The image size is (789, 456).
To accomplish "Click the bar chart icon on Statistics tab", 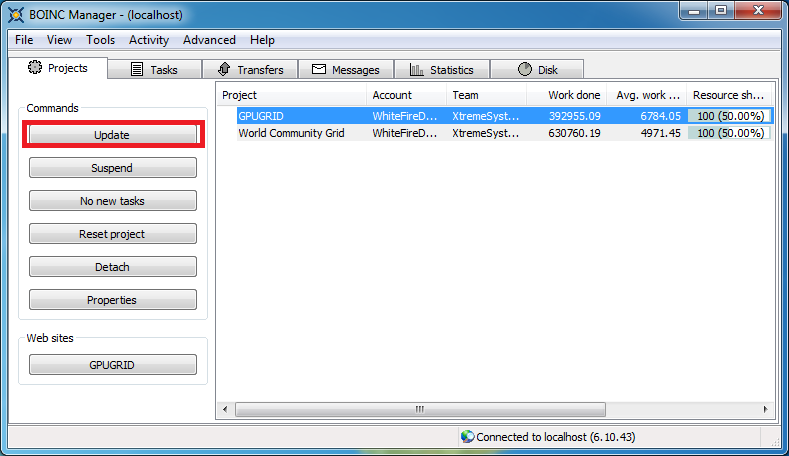I will [416, 69].
